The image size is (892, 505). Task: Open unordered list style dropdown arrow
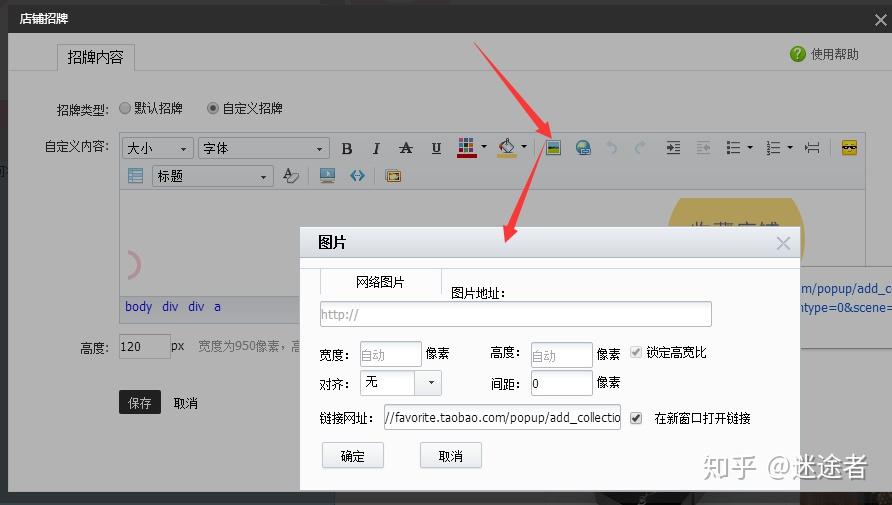750,148
